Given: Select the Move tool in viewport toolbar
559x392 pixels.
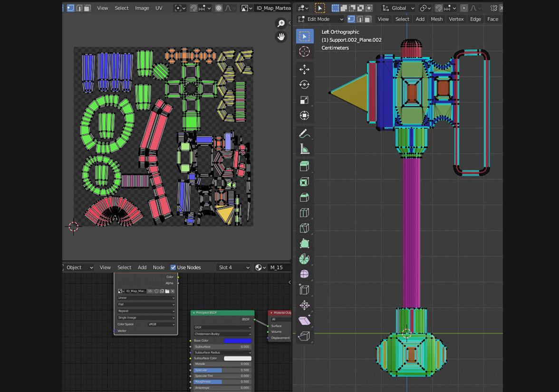Looking at the screenshot, I should click(305, 69).
